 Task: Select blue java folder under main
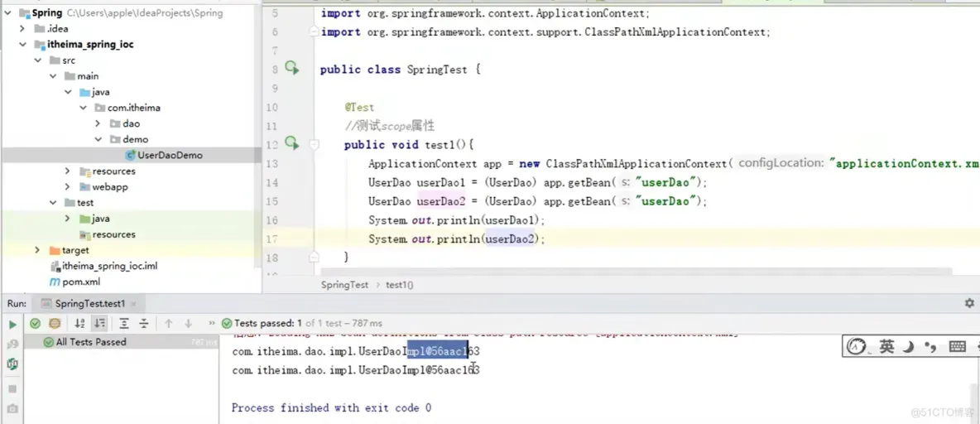(x=94, y=92)
